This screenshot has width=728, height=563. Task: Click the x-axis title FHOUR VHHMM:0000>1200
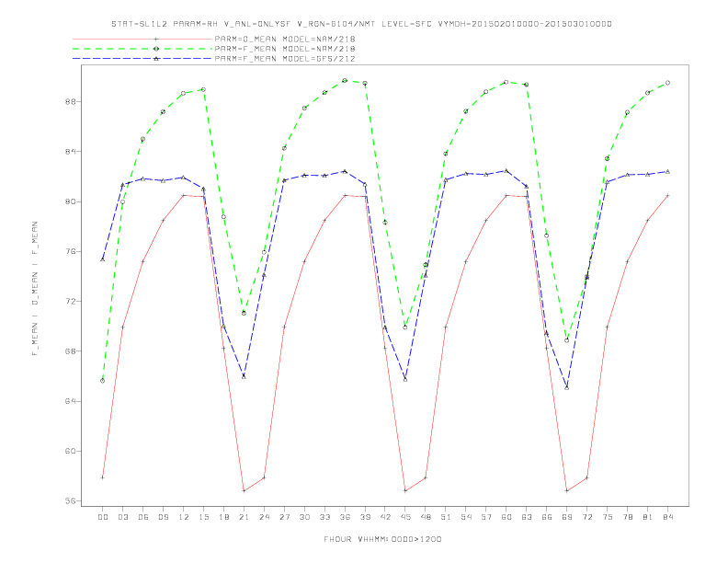click(382, 539)
